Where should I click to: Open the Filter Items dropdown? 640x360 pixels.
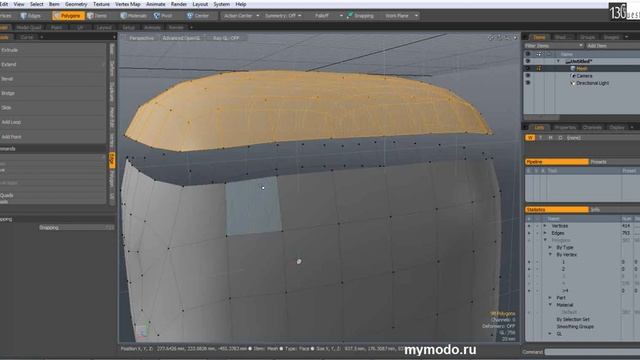pos(553,46)
